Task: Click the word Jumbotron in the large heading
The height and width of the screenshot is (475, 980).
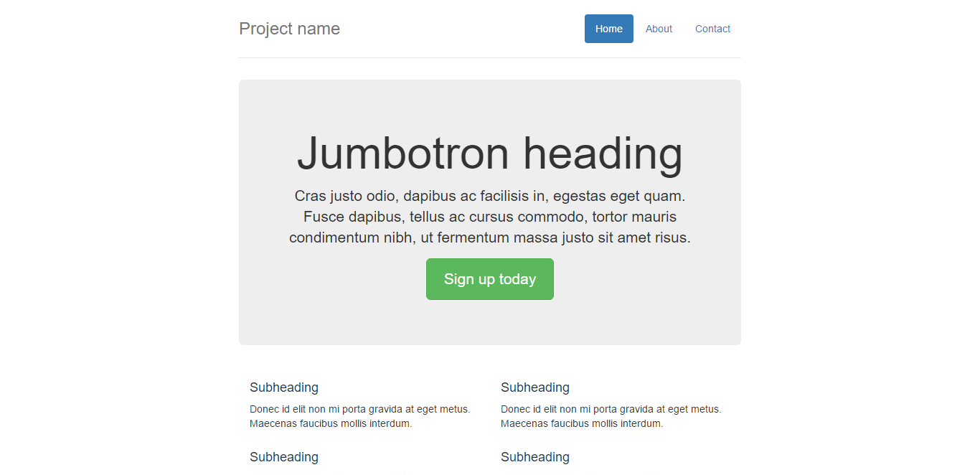Action: [402, 154]
